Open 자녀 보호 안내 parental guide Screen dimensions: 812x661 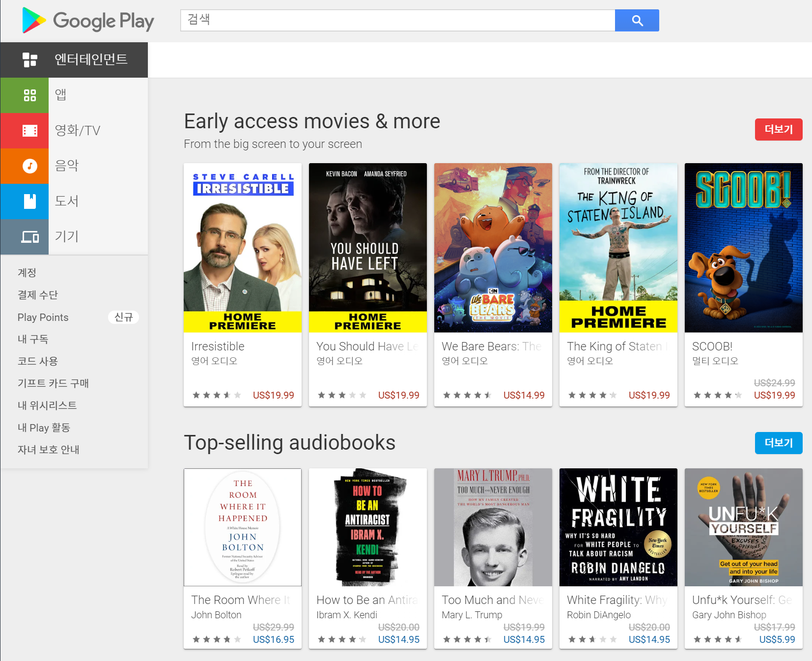coord(49,450)
